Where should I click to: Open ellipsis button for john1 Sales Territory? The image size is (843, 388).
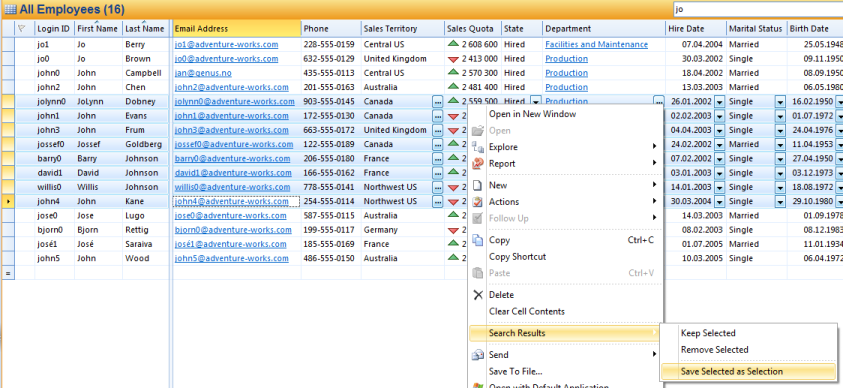pyautogui.click(x=438, y=116)
